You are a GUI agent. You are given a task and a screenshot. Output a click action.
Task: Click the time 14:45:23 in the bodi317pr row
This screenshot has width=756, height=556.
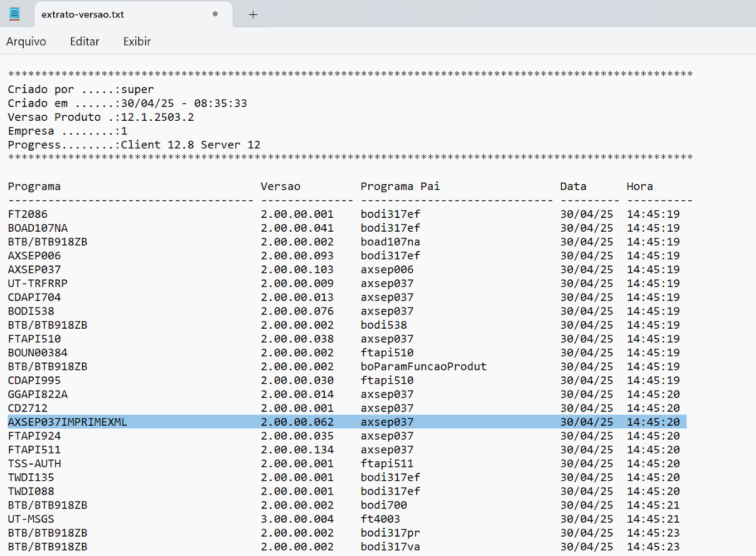653,532
